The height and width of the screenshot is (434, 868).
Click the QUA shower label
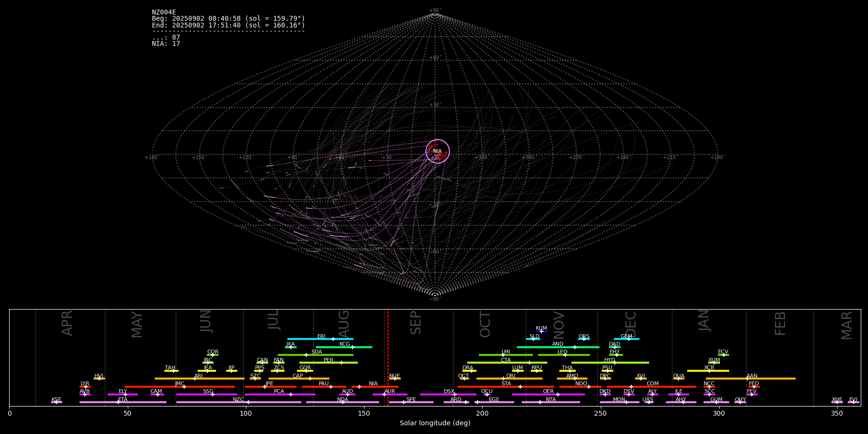pos(679,376)
